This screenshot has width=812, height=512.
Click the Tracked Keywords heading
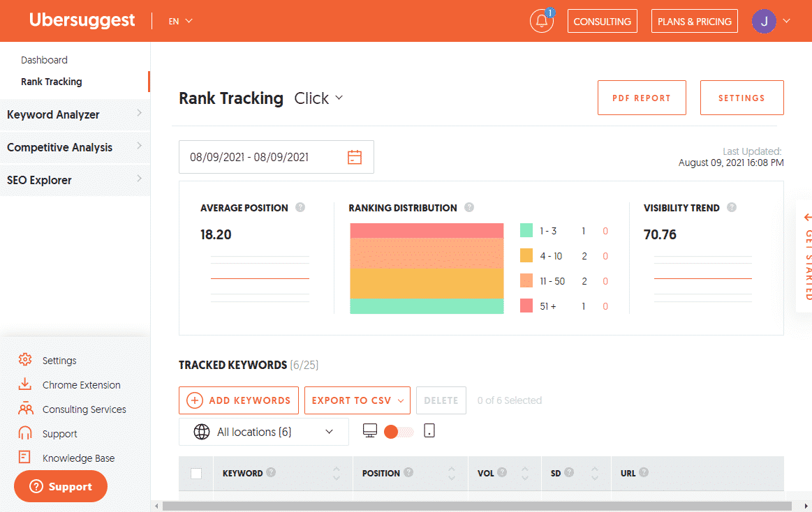tap(232, 365)
